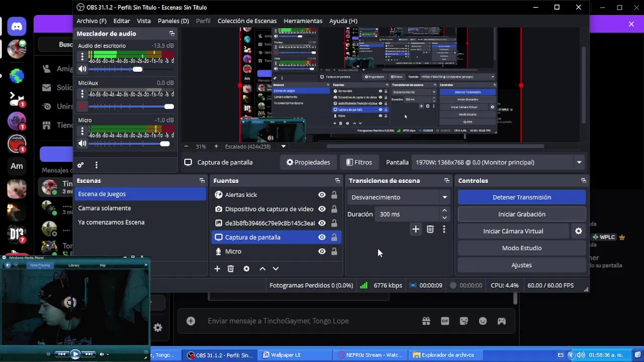
Task: Open Audio del escritorio three-dot options
Action: [83, 57]
